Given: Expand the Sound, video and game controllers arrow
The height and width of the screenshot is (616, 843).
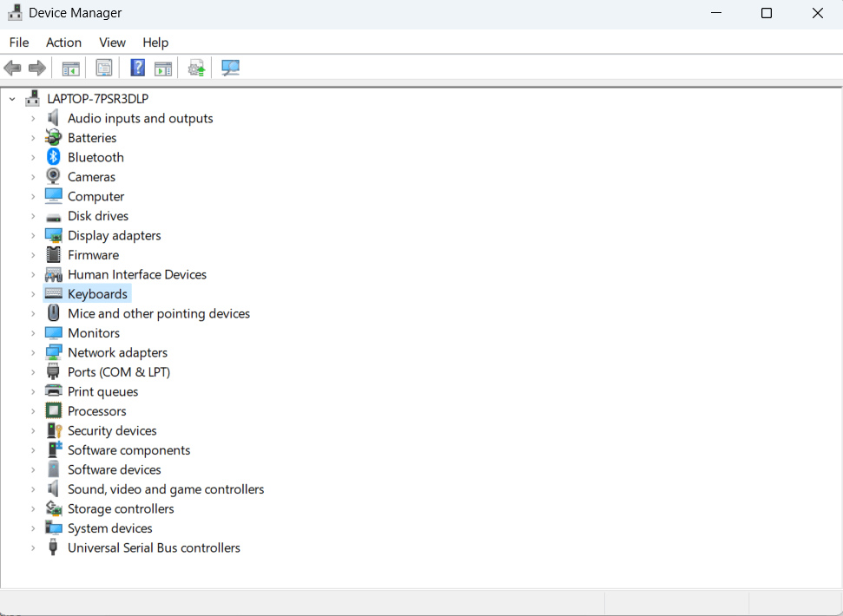Looking at the screenshot, I should (33, 489).
